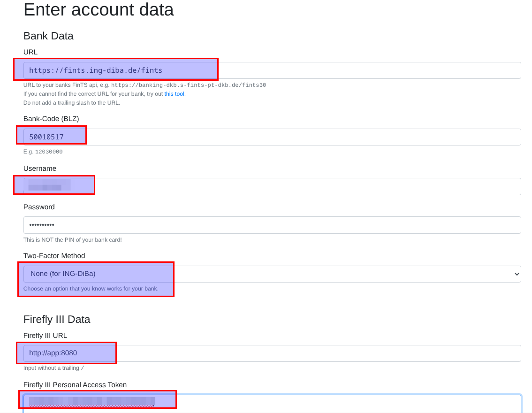
Task: Click the "Username" label text
Action: 40,168
